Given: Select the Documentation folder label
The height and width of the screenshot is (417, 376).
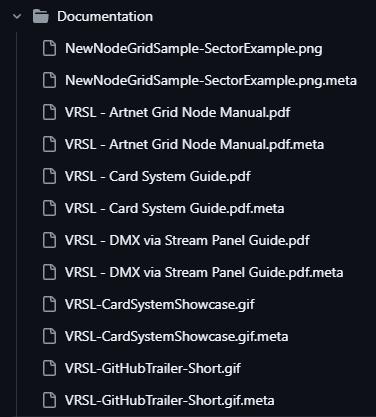Looking at the screenshot, I should pyautogui.click(x=105, y=16).
